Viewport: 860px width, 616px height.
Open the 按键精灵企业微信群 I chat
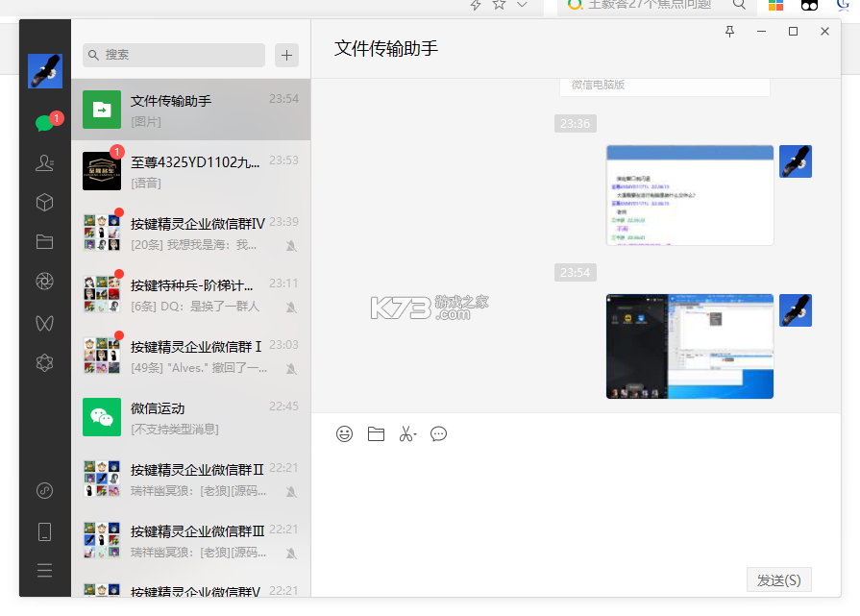(191, 356)
